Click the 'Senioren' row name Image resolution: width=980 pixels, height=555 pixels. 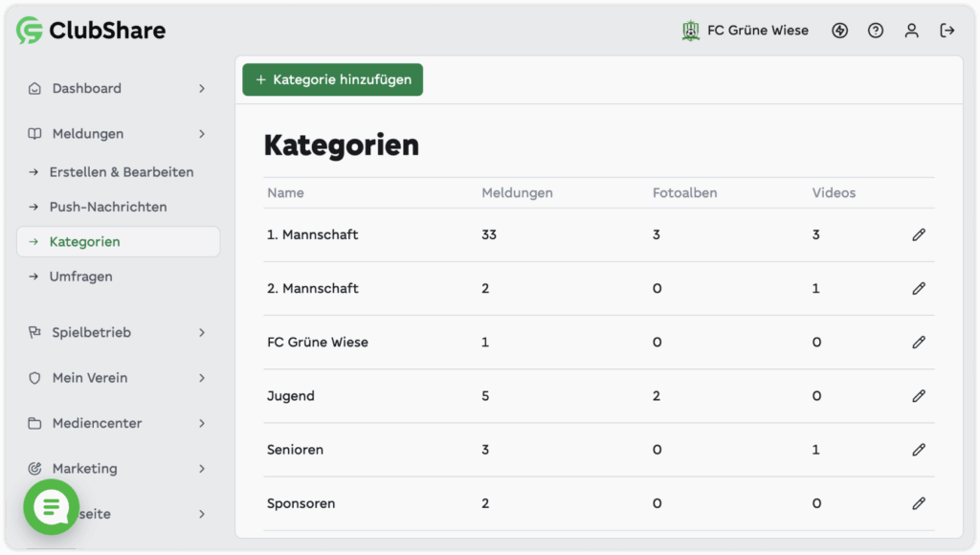pyautogui.click(x=295, y=450)
